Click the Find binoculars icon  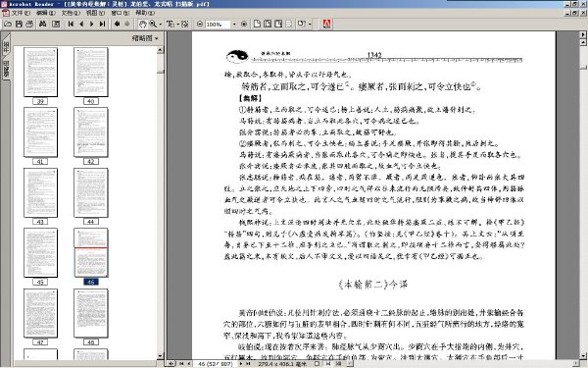(x=42, y=24)
